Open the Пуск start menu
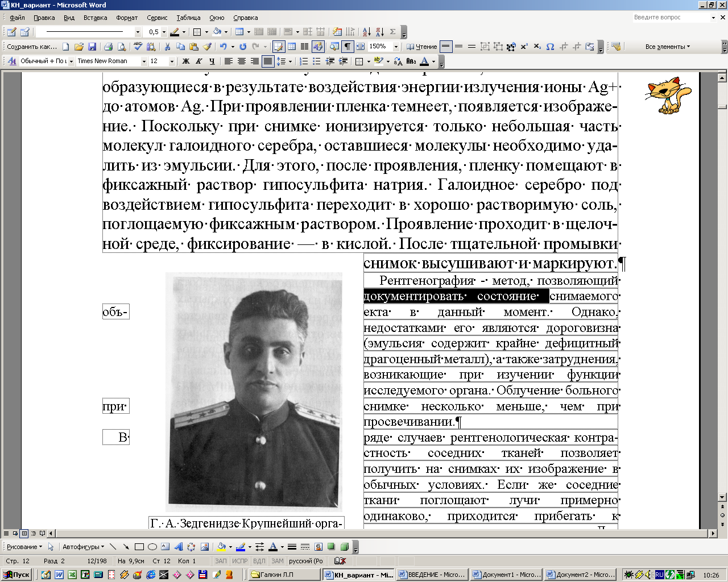 [x=16, y=575]
